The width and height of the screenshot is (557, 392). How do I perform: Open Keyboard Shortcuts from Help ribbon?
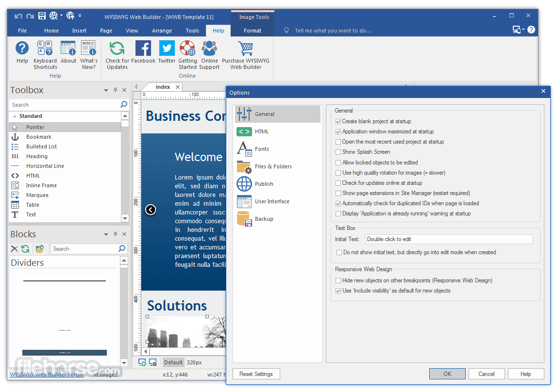click(x=45, y=55)
